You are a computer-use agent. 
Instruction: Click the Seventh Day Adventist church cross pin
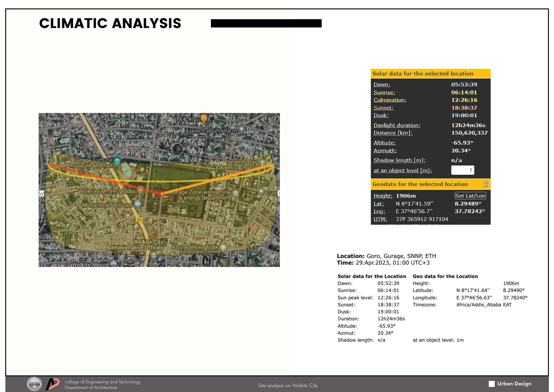(x=262, y=163)
